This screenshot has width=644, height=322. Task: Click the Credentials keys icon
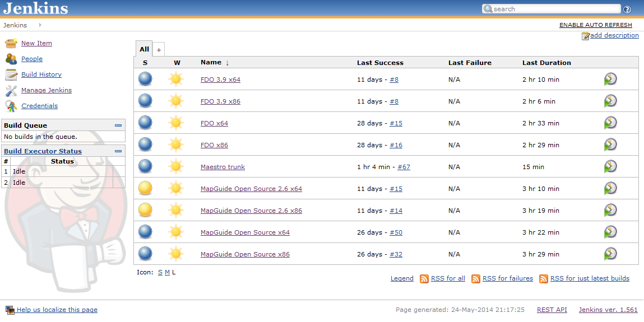coord(11,106)
